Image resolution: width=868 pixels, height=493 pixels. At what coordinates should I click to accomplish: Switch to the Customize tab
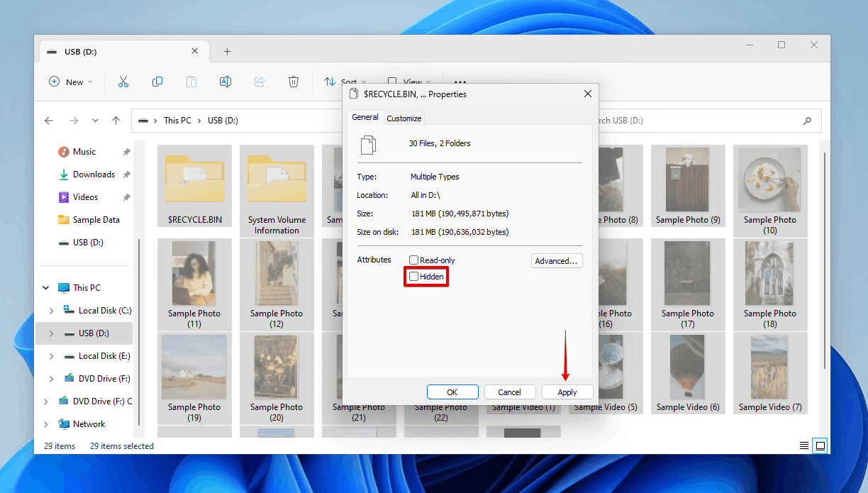404,118
